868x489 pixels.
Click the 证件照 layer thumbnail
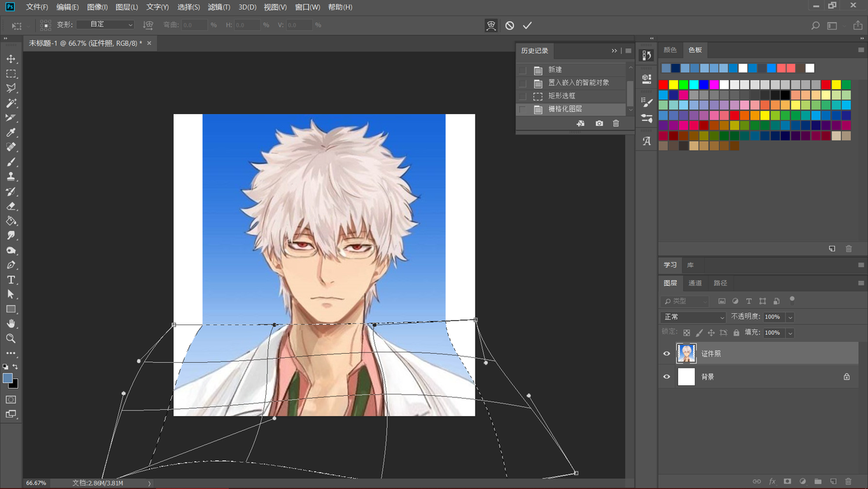point(687,354)
